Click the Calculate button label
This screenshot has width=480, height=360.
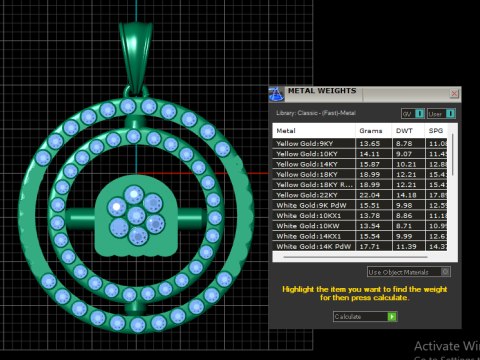(348, 317)
